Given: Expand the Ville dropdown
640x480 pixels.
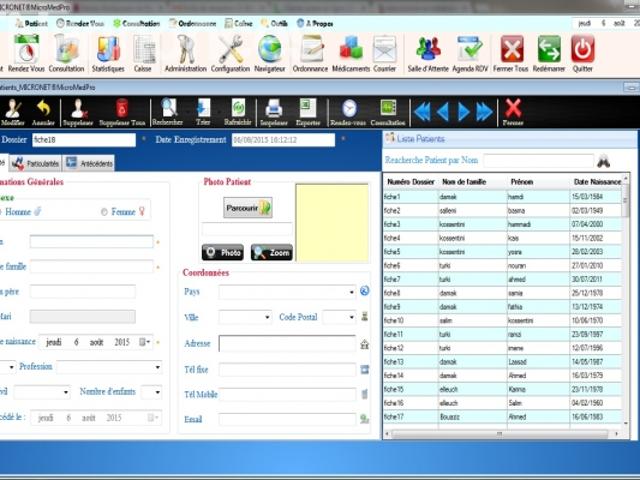Looking at the screenshot, I should point(267,317).
